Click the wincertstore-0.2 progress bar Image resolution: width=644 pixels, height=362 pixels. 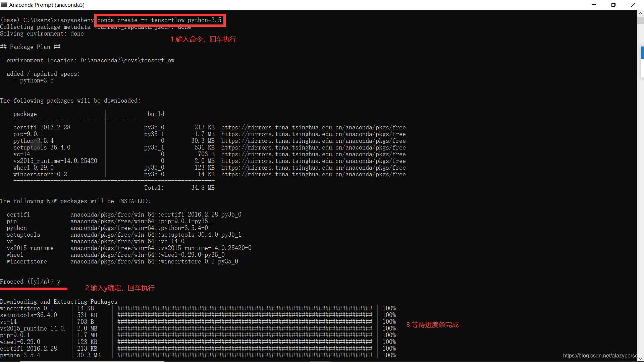click(245, 308)
